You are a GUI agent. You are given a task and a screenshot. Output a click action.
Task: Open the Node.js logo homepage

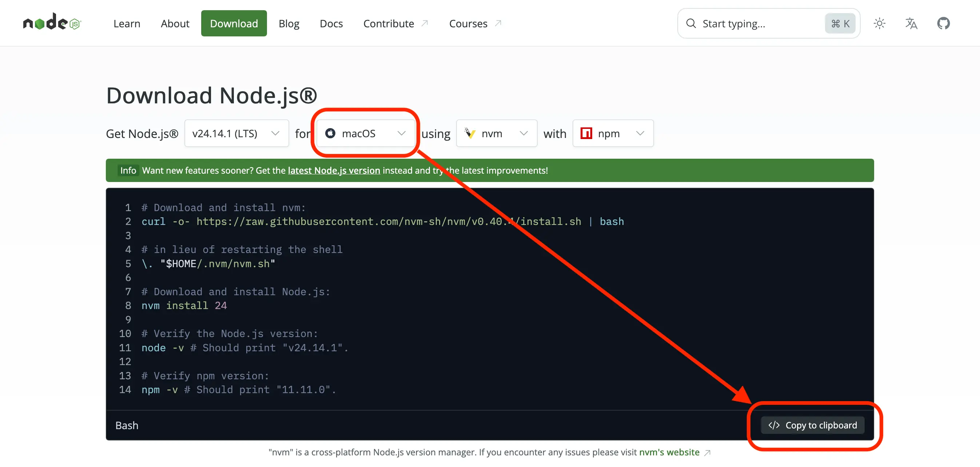tap(52, 22)
